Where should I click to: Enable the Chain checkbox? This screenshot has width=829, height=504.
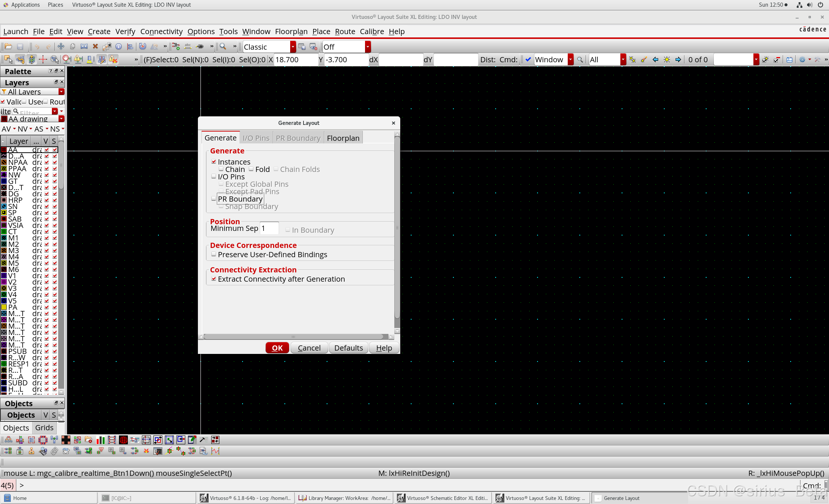coord(221,169)
